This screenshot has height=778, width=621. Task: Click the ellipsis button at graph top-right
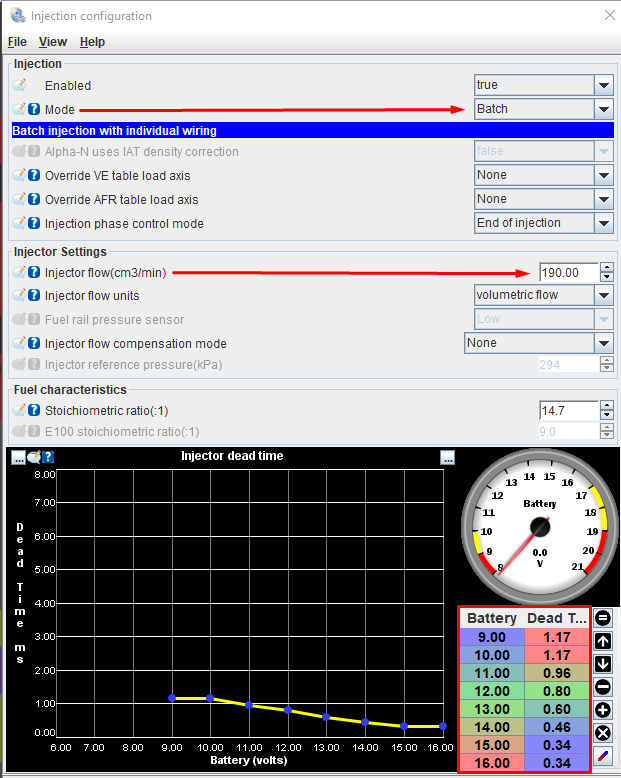447,457
